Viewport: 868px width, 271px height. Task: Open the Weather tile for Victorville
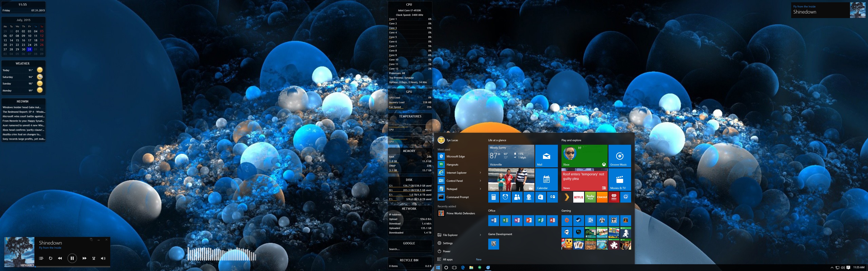click(x=511, y=156)
